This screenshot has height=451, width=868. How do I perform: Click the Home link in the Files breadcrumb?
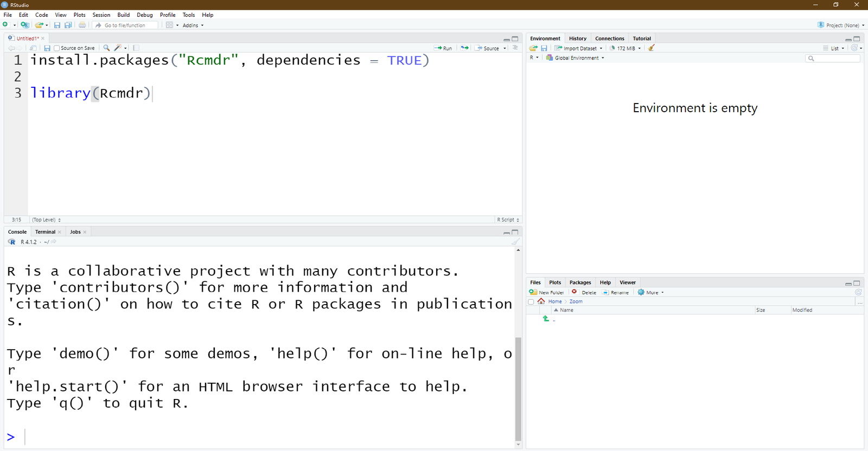554,301
